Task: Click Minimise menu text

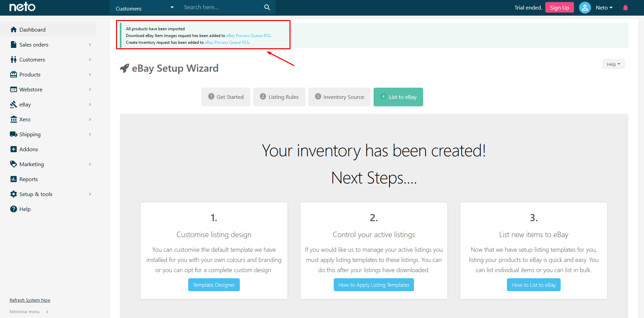Action: tap(24, 312)
